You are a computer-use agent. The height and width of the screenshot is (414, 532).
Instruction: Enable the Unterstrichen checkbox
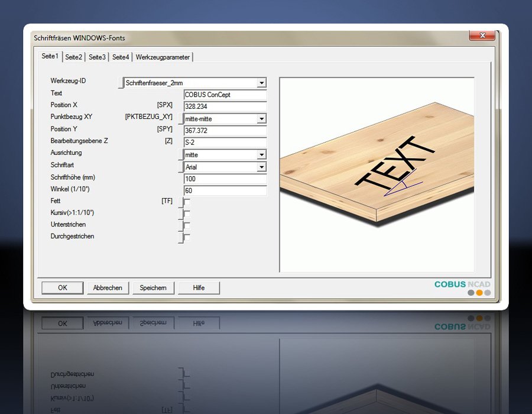187,226
